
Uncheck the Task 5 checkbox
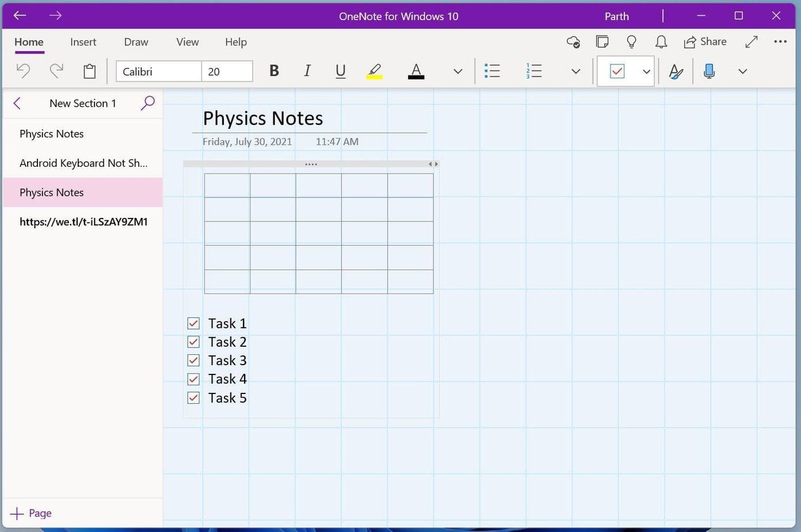point(193,397)
